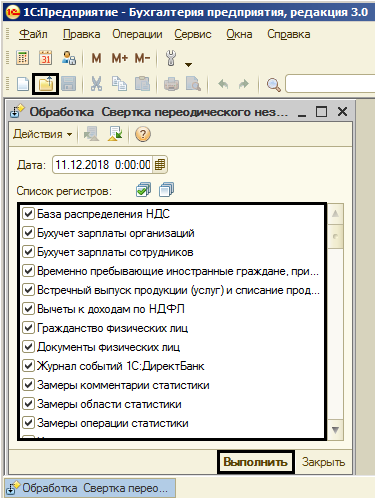The height and width of the screenshot is (498, 375).
Task: Open the Сервис menu
Action: [x=193, y=34]
